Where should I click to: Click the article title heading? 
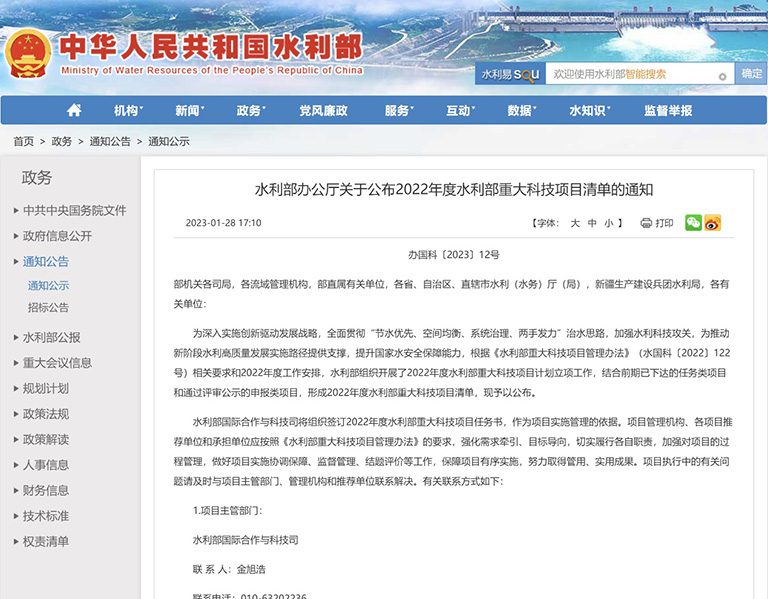click(x=454, y=190)
